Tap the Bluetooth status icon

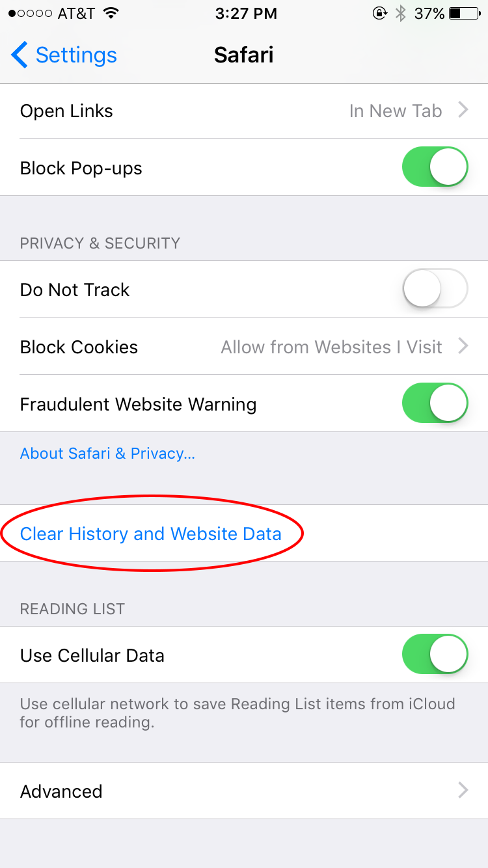401,14
